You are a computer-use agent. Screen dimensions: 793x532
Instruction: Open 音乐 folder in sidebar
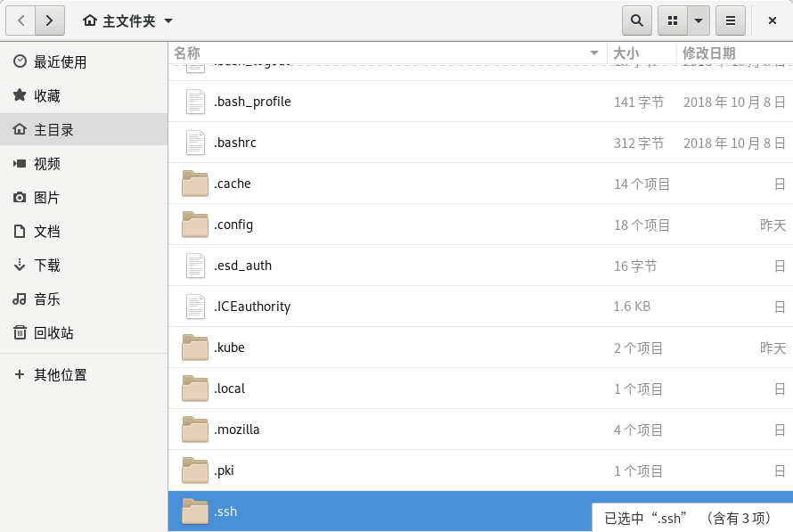pyautogui.click(x=84, y=299)
